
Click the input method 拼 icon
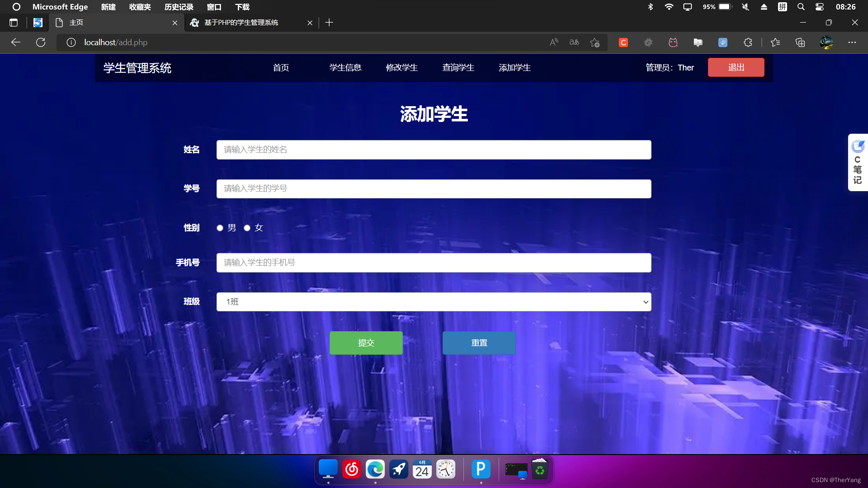(x=783, y=7)
